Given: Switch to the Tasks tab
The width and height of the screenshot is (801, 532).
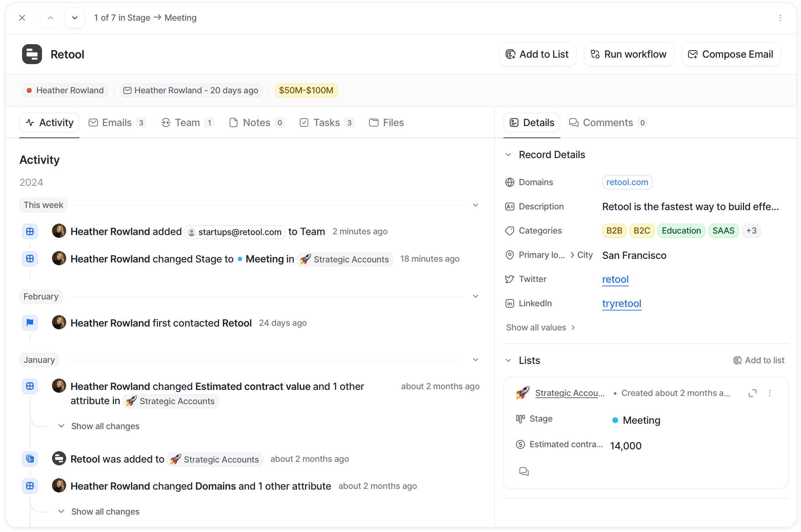Looking at the screenshot, I should [x=326, y=123].
